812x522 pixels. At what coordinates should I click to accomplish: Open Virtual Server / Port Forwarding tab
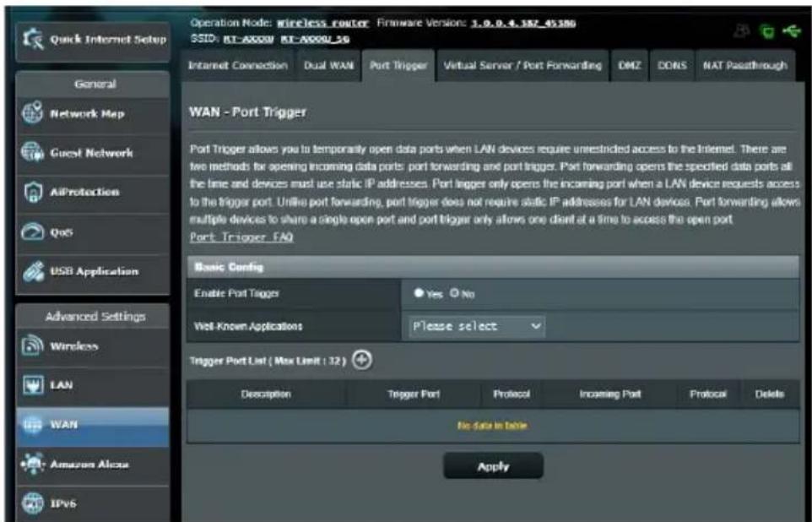click(522, 66)
